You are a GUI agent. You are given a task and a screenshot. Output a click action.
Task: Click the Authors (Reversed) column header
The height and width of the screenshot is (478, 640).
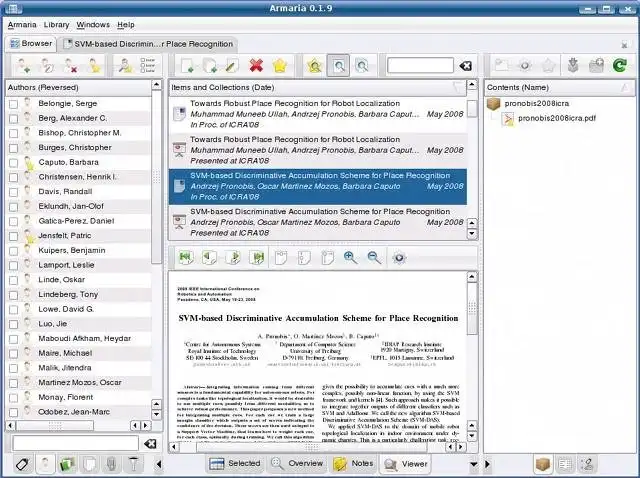click(78, 87)
